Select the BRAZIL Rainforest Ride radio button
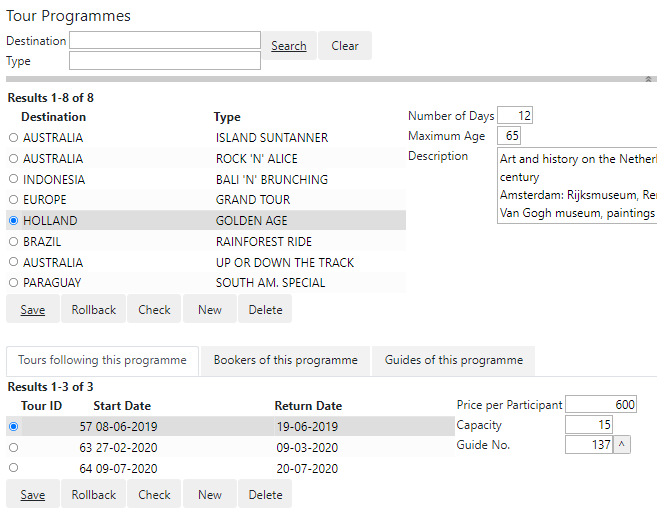 [13, 241]
